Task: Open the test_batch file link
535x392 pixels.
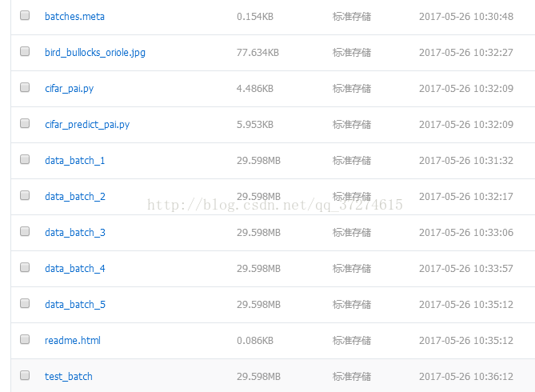Action: (x=69, y=377)
